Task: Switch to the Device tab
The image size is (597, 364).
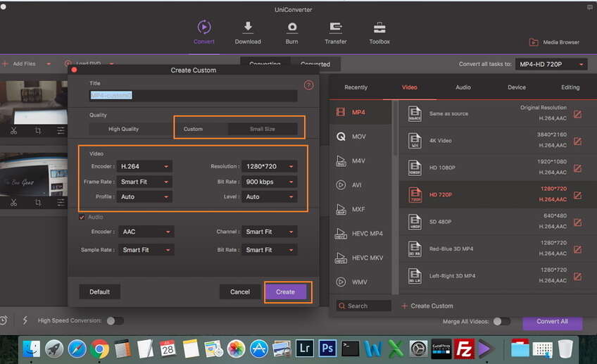Action: [517, 87]
